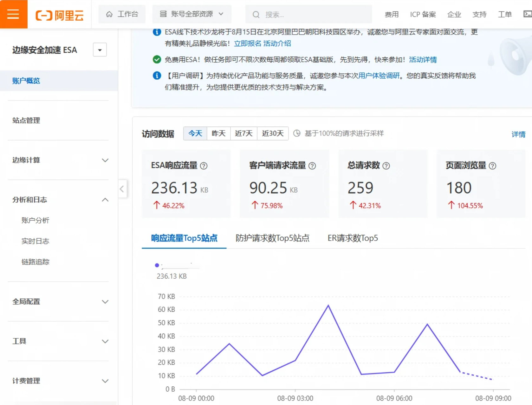Viewport: 532px width, 405px height.
Task: Click help icon next to 客户端请求流量
Action: pyautogui.click(x=312, y=166)
